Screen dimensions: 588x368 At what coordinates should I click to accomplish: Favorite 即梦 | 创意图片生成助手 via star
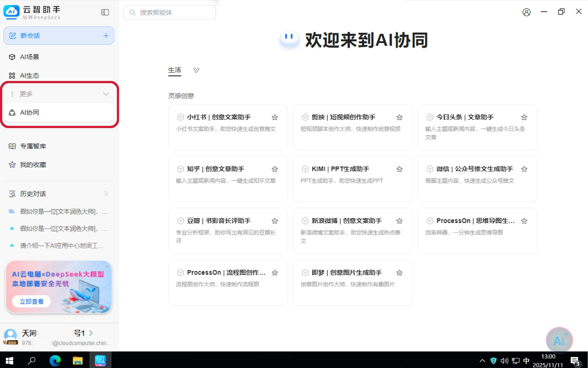[x=399, y=273]
